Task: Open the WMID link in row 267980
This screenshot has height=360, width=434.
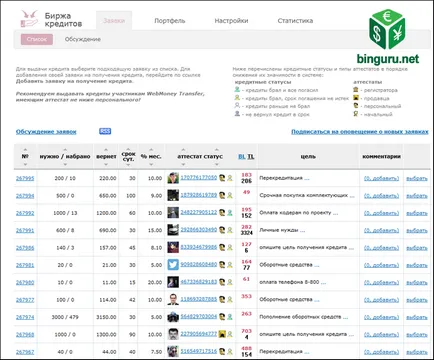Action: [199, 282]
